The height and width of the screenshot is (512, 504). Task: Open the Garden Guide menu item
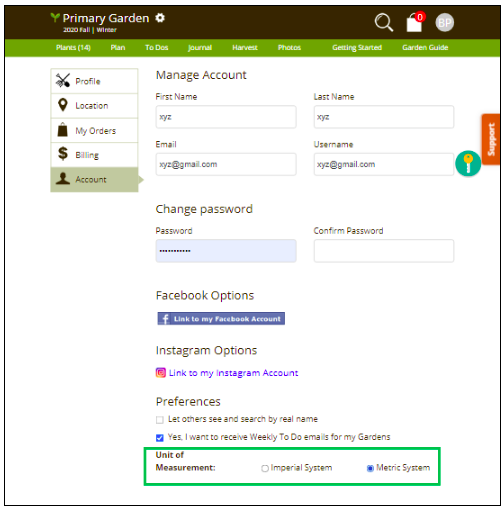click(x=425, y=48)
